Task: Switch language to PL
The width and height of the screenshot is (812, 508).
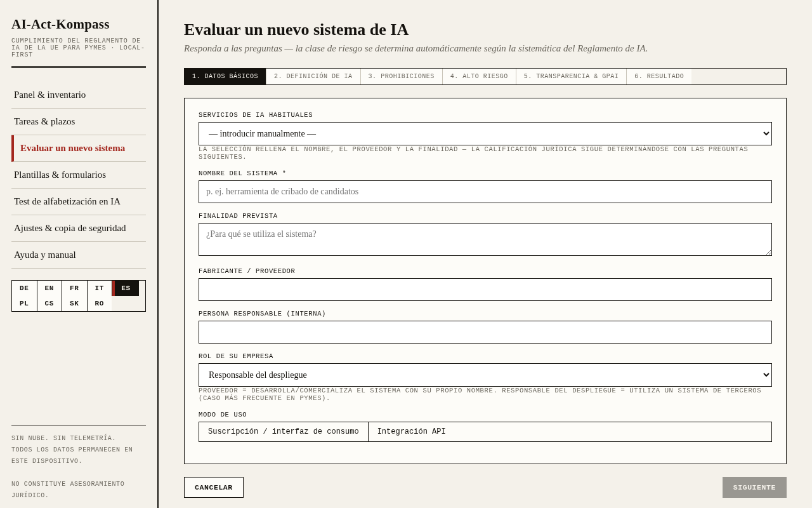Action: [24, 304]
